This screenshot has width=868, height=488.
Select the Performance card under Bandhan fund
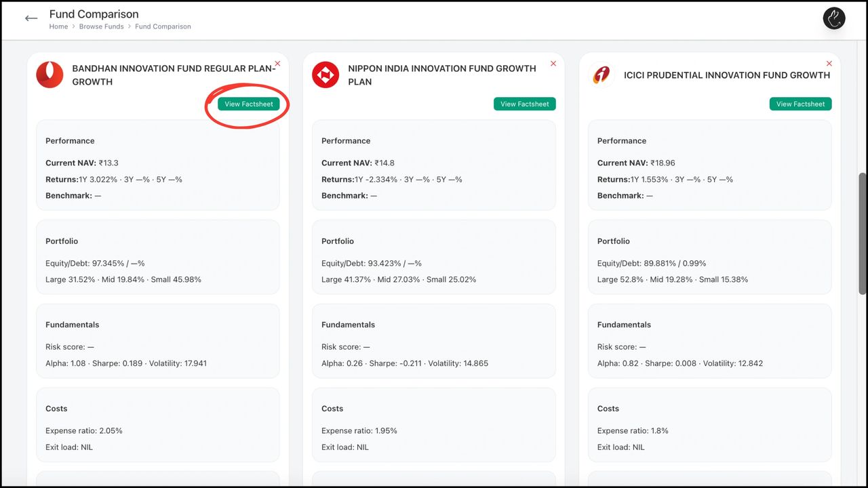point(158,165)
